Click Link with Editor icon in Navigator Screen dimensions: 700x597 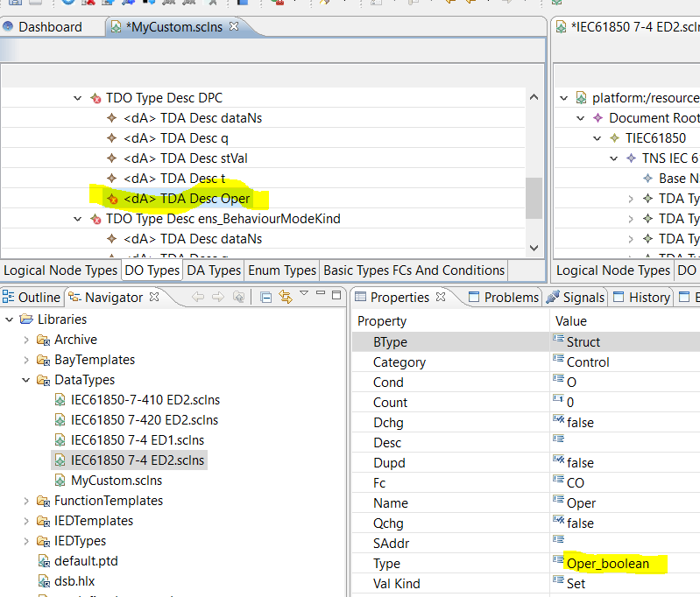click(x=285, y=298)
